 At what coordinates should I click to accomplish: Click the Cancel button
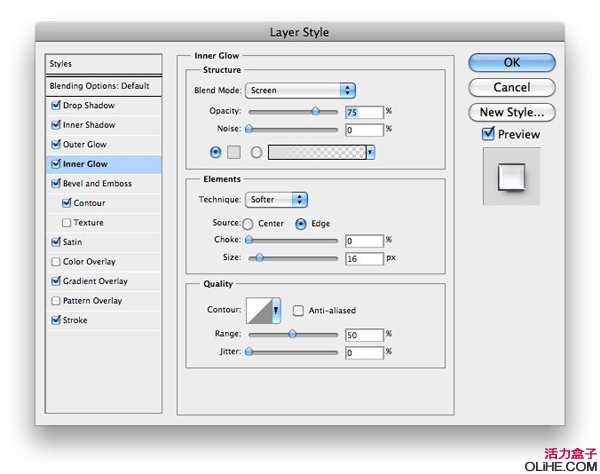click(x=511, y=88)
